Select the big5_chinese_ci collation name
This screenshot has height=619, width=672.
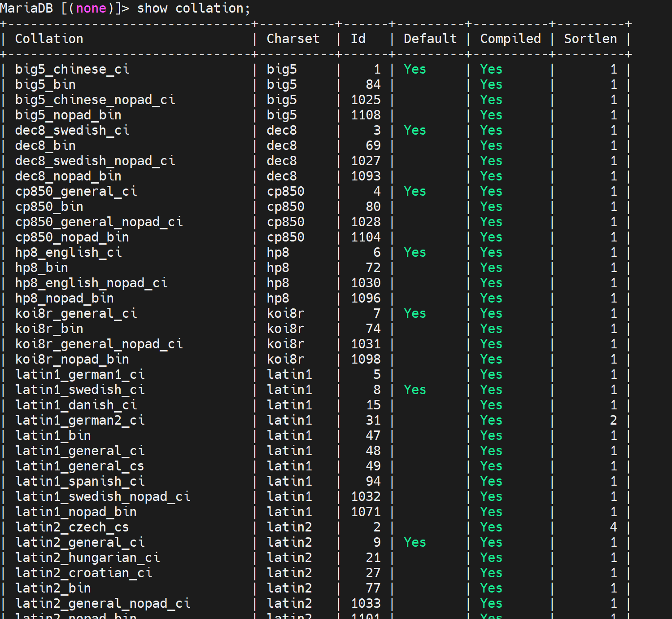(x=72, y=70)
